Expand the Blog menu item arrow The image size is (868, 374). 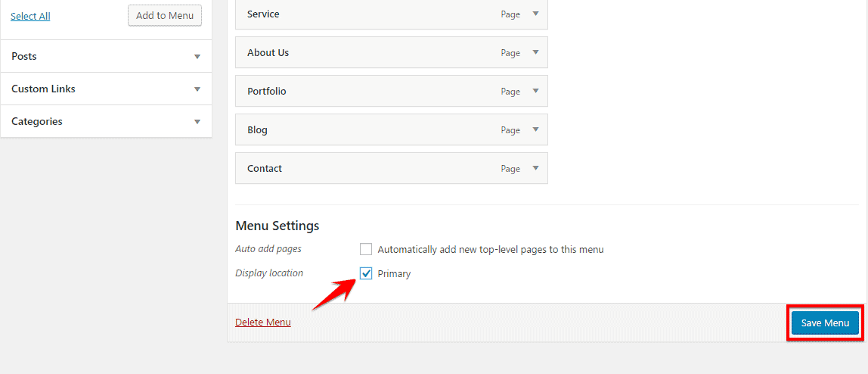pos(535,129)
